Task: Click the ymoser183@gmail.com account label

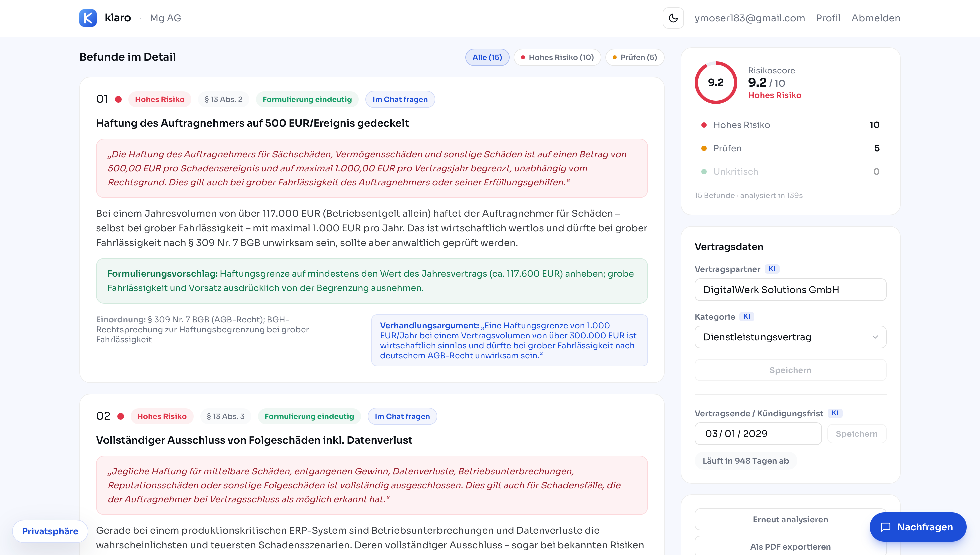Action: click(x=750, y=18)
